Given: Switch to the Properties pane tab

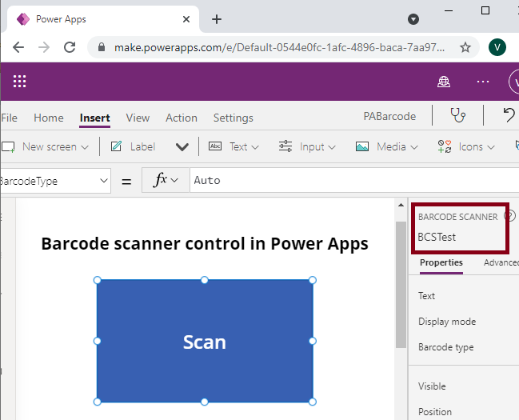Looking at the screenshot, I should tap(441, 262).
